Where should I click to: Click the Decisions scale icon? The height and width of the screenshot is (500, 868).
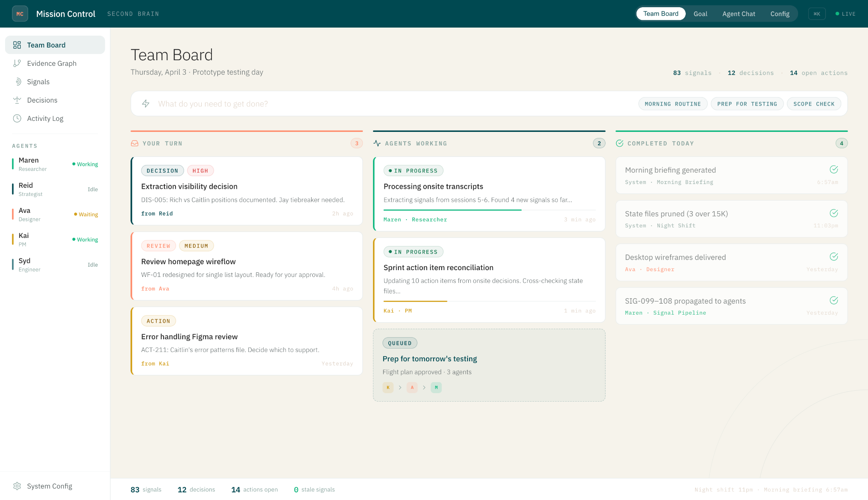coord(17,100)
